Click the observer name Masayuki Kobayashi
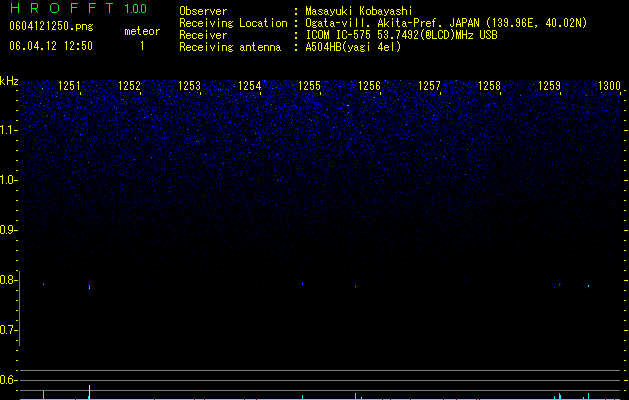The height and width of the screenshot is (400, 629). pyautogui.click(x=359, y=11)
